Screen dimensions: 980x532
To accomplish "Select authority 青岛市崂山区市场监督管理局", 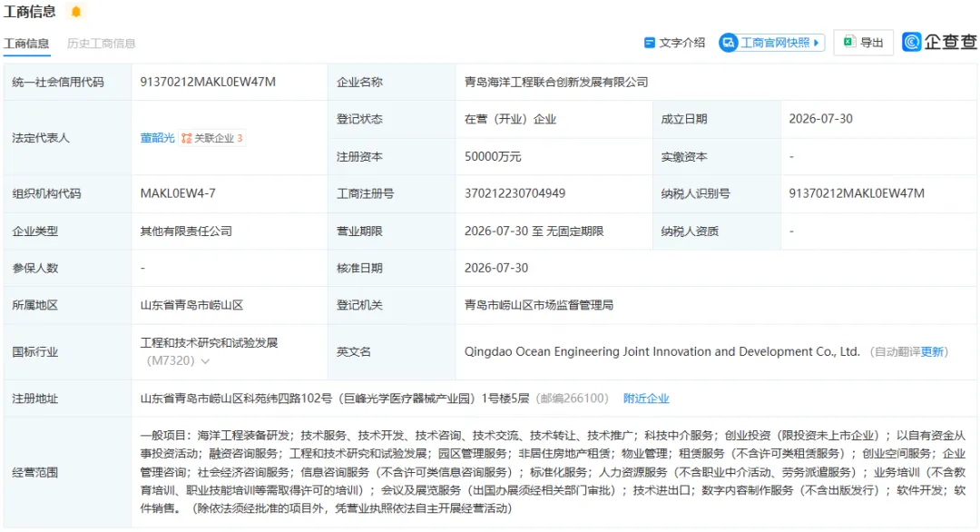I will (x=539, y=305).
